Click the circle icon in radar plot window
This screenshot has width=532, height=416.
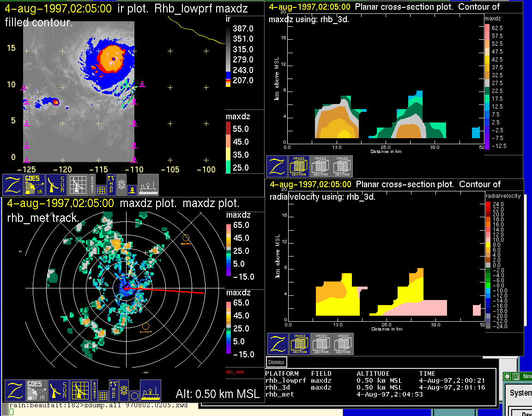pos(134,396)
